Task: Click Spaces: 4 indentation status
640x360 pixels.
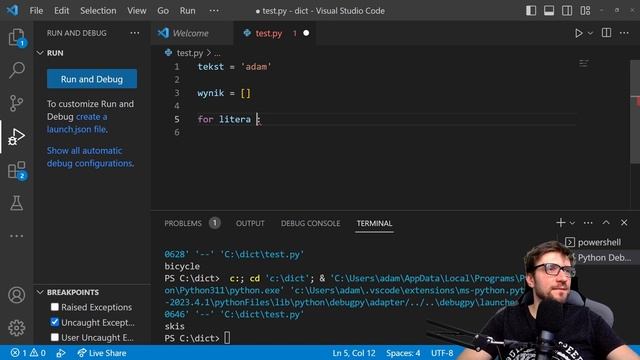Action: 403,353
